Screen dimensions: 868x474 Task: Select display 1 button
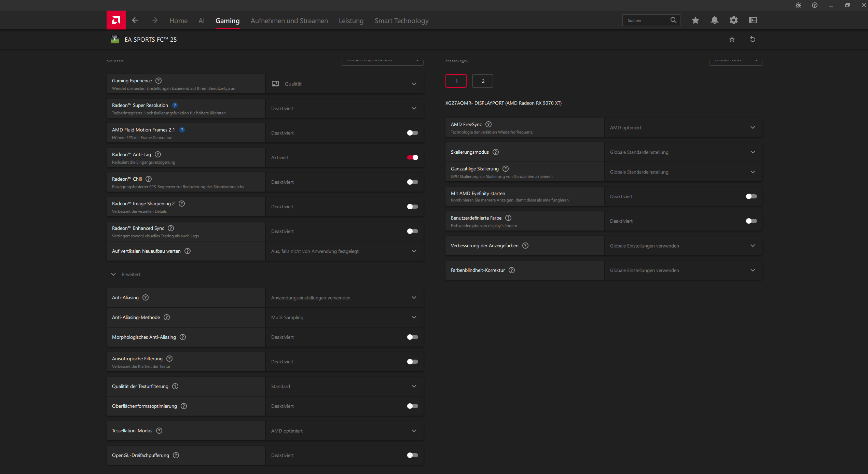coord(456,81)
